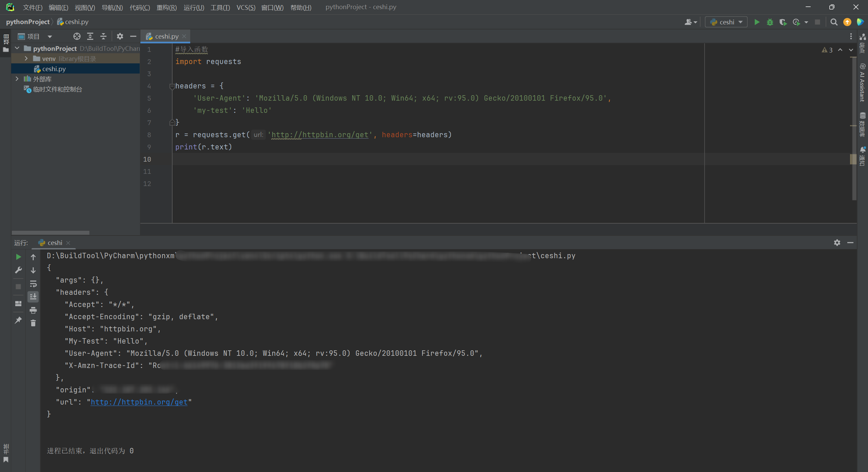Viewport: 868px width, 472px height.
Task: Open the IDE update notification icon
Action: tap(847, 22)
